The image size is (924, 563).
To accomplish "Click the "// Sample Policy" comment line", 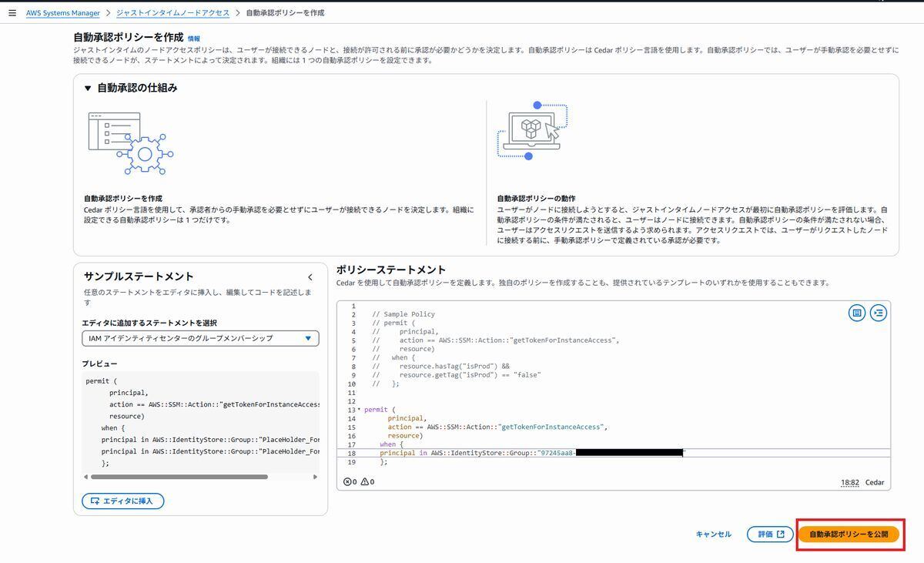I will (403, 314).
